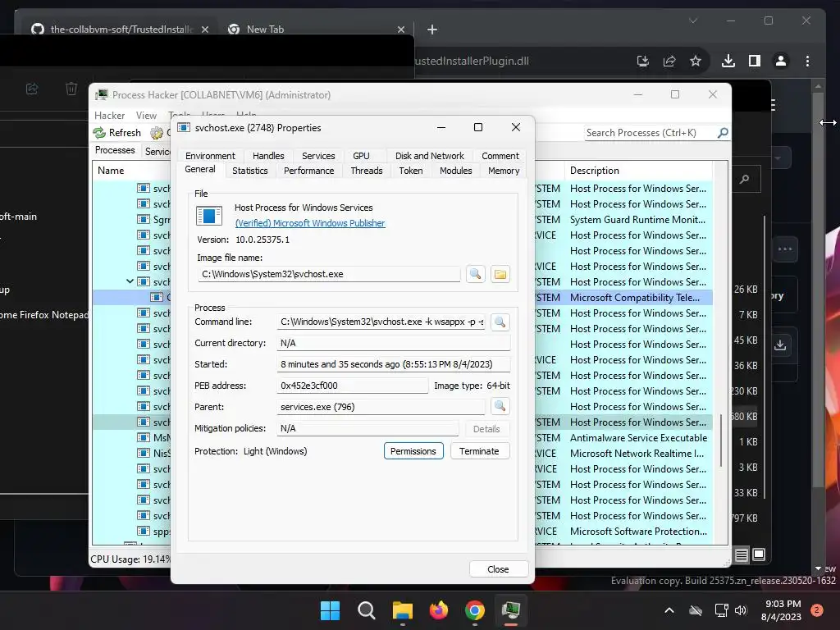Open the image file location folder icon
Viewport: 840px width, 630px height.
[x=500, y=274]
